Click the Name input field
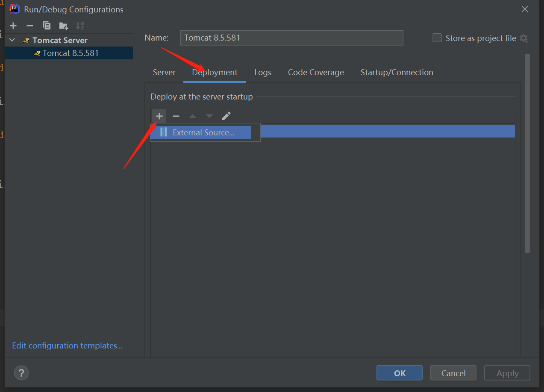 pos(291,38)
